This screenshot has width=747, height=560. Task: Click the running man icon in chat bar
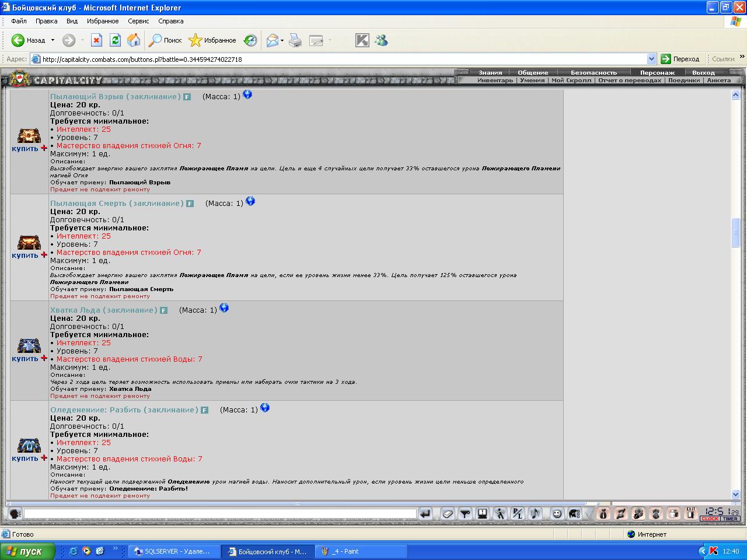point(500,514)
